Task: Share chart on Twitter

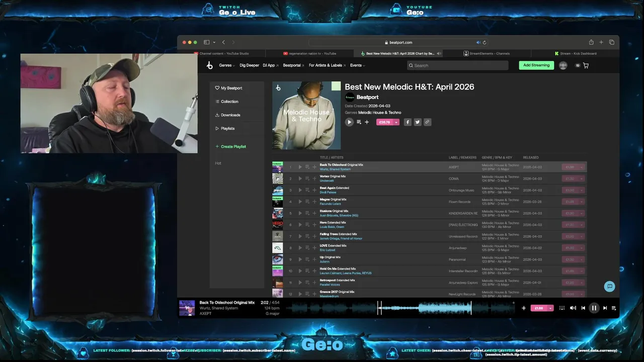Action: click(418, 122)
